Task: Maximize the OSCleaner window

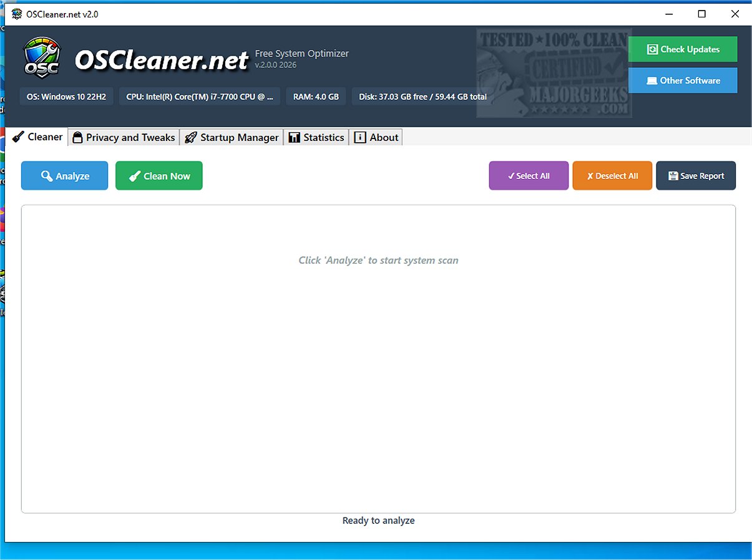Action: [x=702, y=14]
